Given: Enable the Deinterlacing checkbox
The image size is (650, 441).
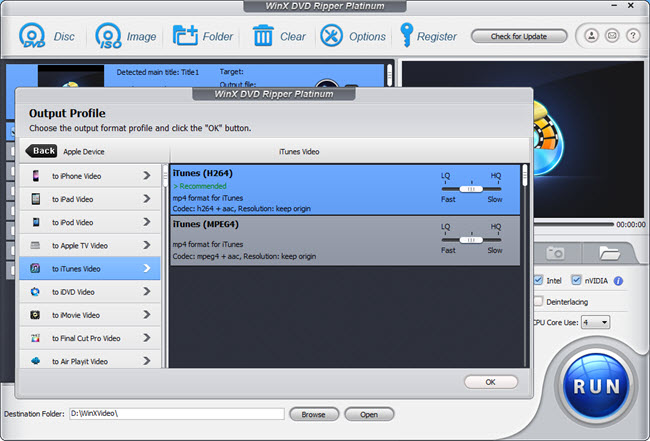Looking at the screenshot, I should tap(538, 301).
